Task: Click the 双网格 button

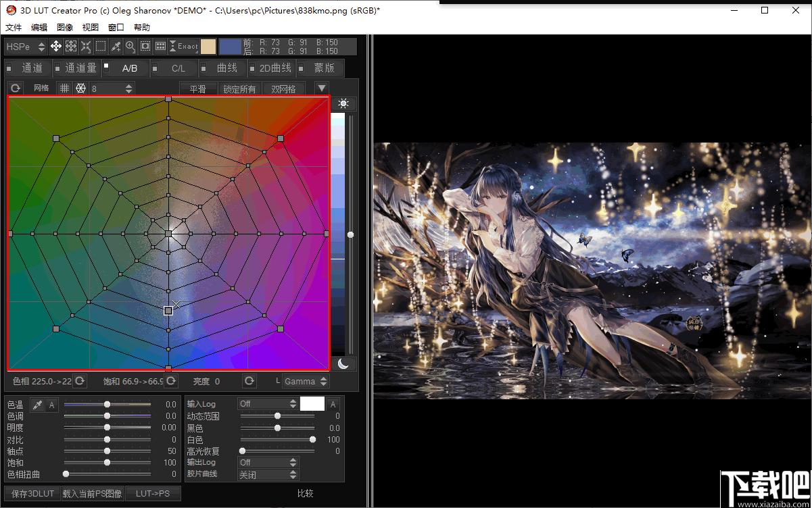Action: pyautogui.click(x=283, y=88)
